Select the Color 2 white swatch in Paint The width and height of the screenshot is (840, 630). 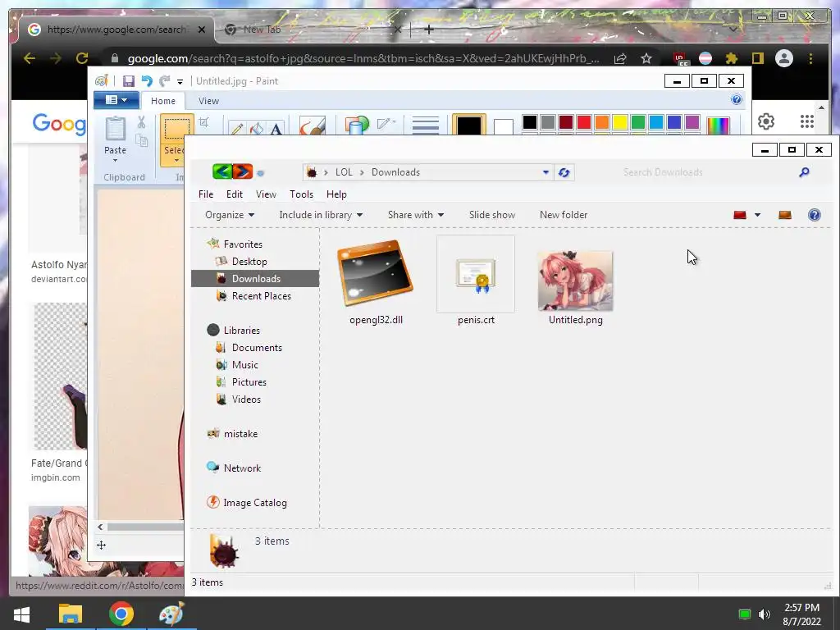tap(503, 127)
